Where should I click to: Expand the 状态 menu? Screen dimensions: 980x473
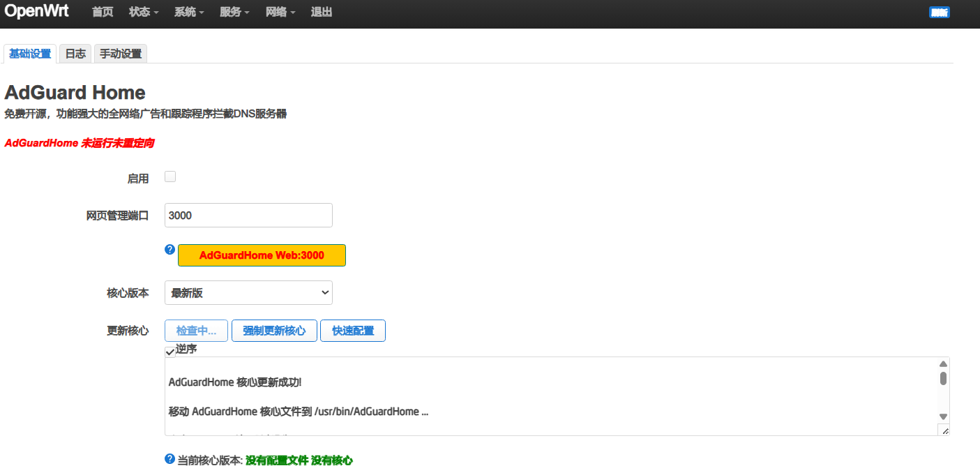[x=144, y=13]
